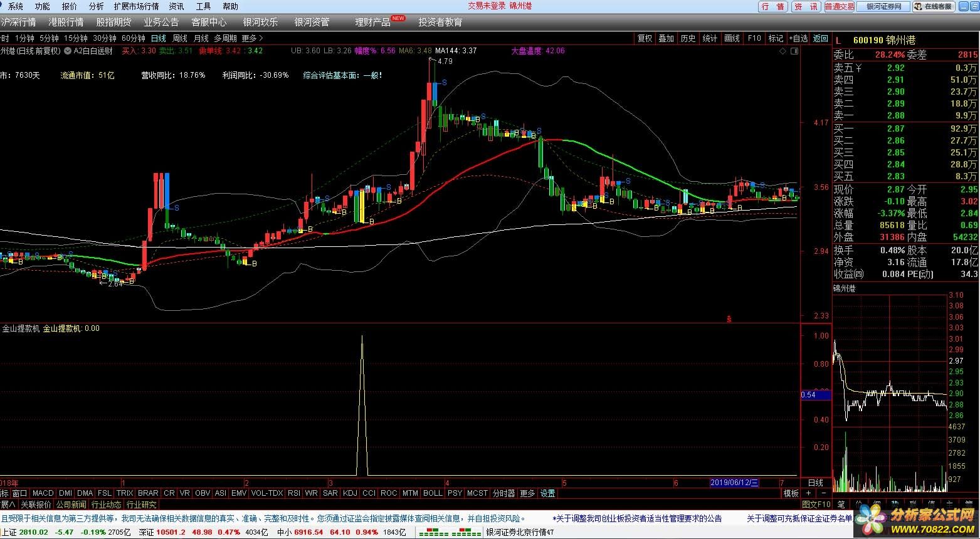Select the VOL-TDX indicator tab
Screen dimensions: 980x539
pos(267,493)
